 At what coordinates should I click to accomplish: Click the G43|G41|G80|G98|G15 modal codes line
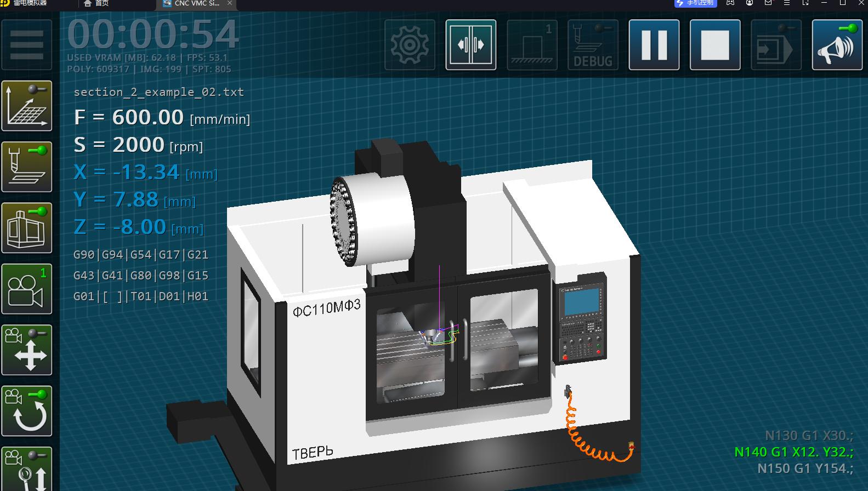[141, 276]
